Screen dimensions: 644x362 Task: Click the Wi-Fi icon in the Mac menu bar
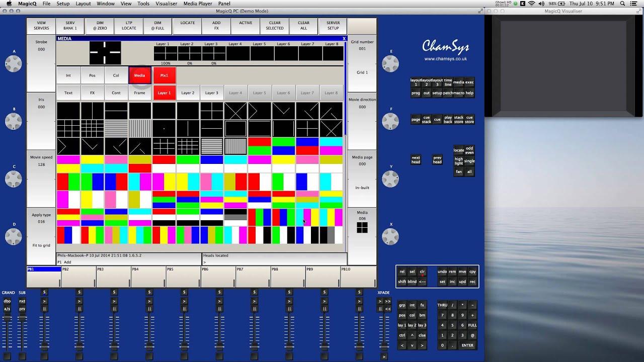click(x=531, y=4)
